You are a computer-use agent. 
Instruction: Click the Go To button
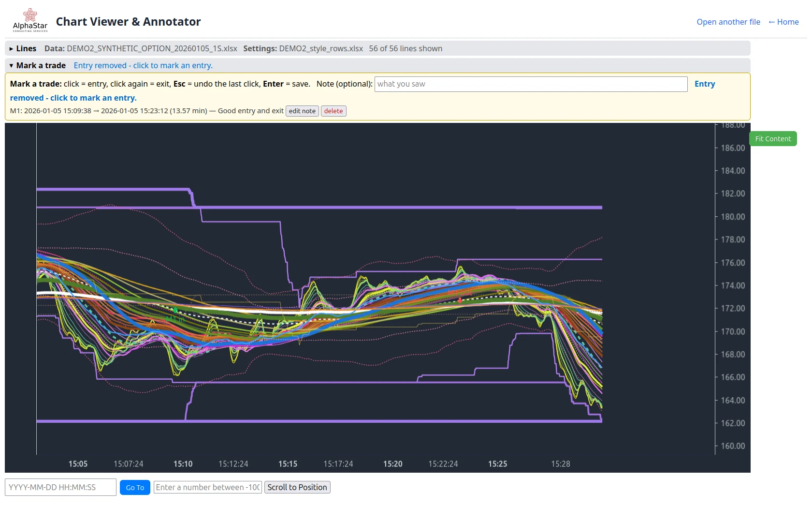pyautogui.click(x=135, y=487)
